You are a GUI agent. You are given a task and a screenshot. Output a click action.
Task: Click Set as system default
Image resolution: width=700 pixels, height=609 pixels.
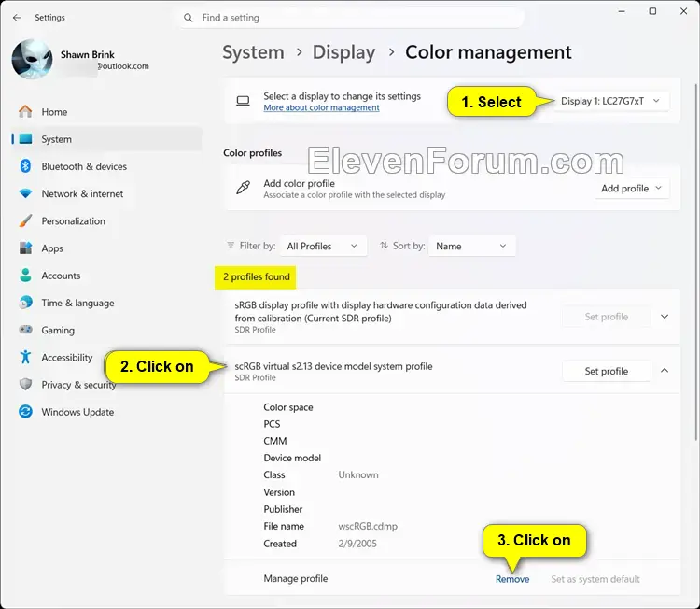[x=595, y=579]
